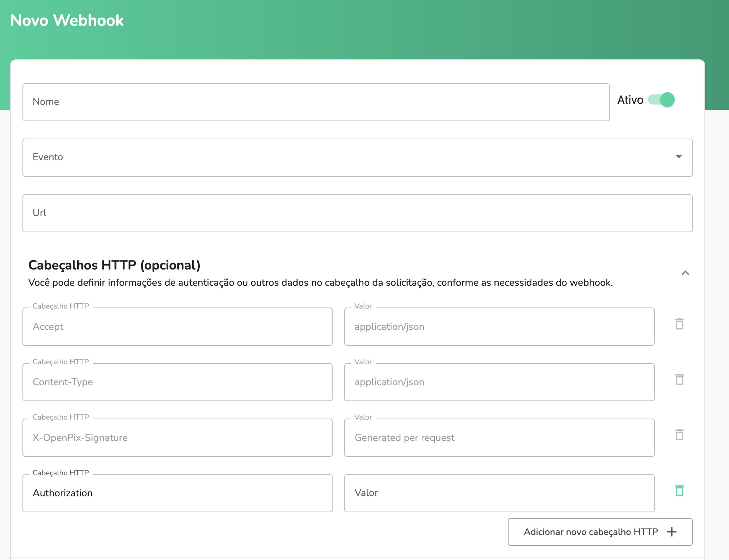
Task: Click the Accept header Valor field
Action: tap(500, 326)
